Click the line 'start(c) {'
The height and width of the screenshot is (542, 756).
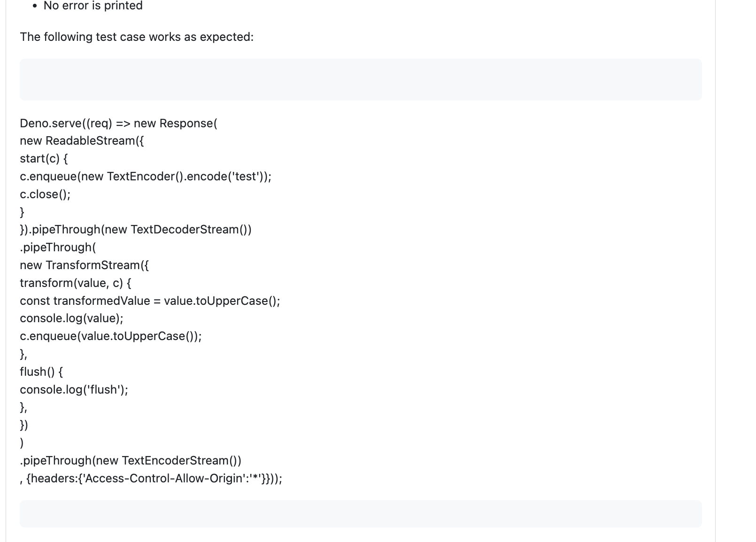pyautogui.click(x=44, y=159)
